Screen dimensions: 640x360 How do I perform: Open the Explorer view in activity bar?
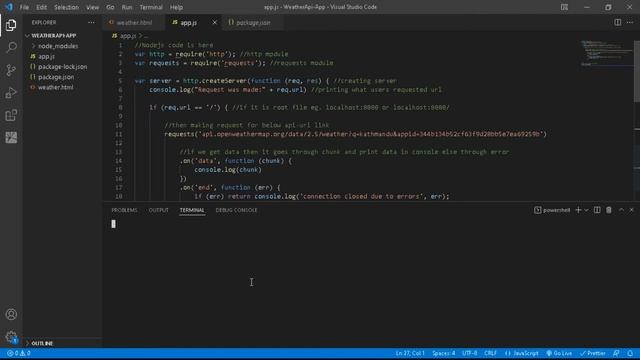point(11,25)
